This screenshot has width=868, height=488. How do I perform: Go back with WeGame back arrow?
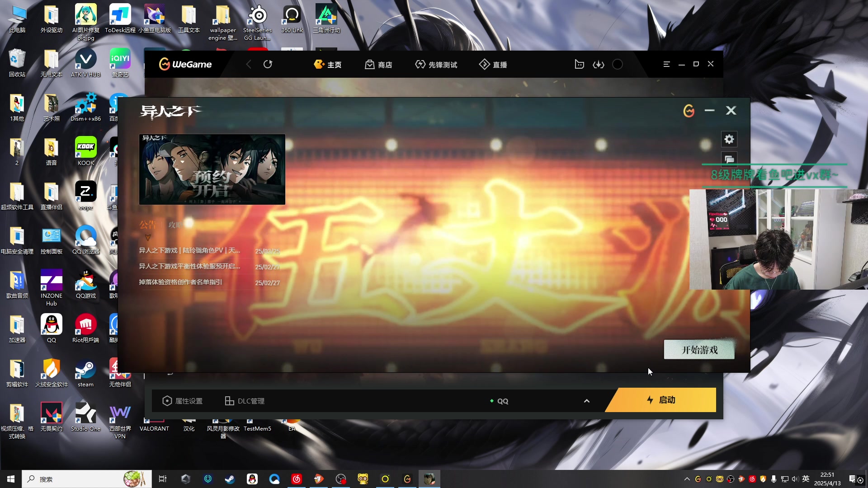click(248, 64)
